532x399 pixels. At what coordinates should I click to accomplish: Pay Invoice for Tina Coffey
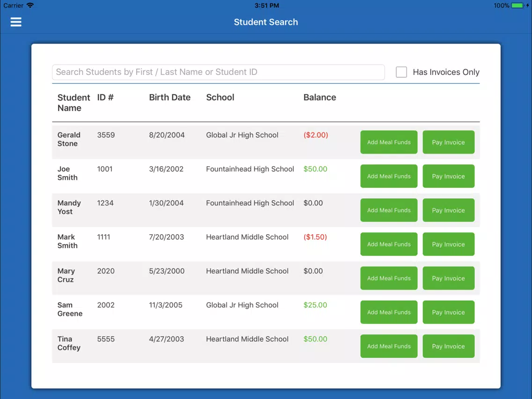(x=448, y=346)
